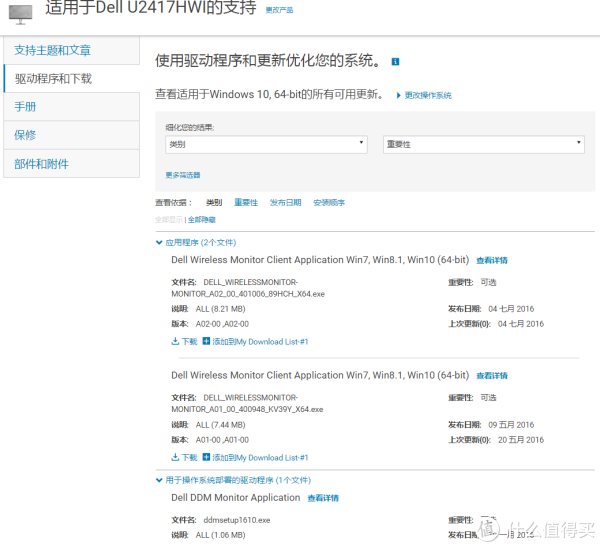Click the Dell U2417HWI monitor thumbnail

click(x=20, y=14)
